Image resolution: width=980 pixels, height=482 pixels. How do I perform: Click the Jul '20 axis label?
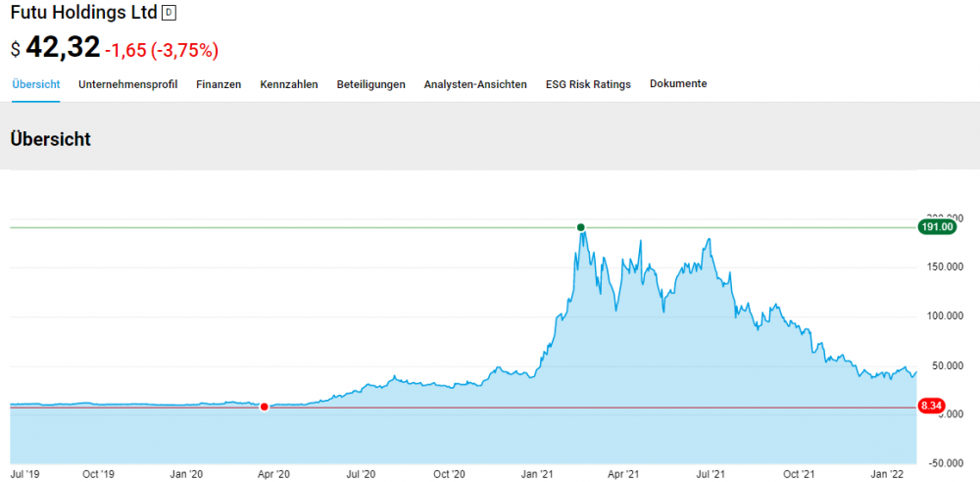point(361,475)
